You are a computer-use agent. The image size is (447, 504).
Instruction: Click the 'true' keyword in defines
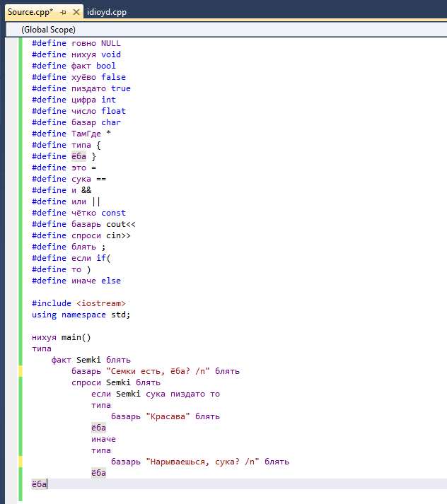coord(121,88)
